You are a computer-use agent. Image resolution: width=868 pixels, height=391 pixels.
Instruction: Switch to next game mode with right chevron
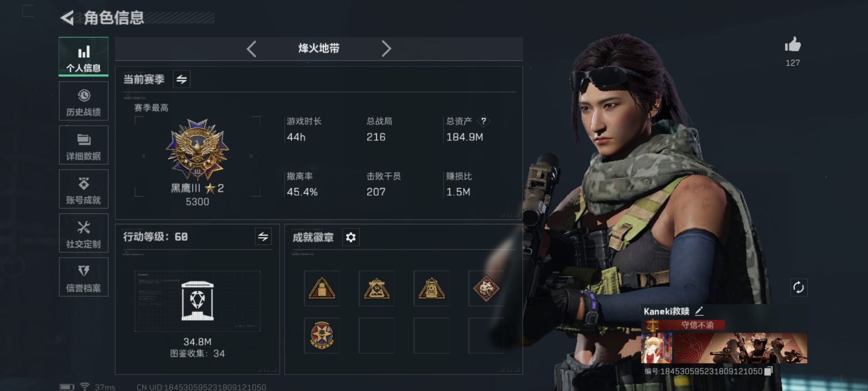pos(386,48)
